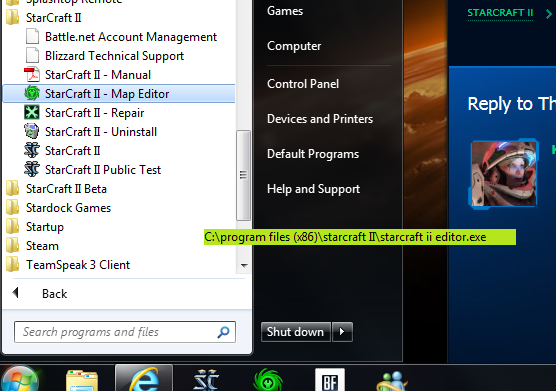Open Computer from Start menu
The height and width of the screenshot is (391, 556).
click(294, 46)
